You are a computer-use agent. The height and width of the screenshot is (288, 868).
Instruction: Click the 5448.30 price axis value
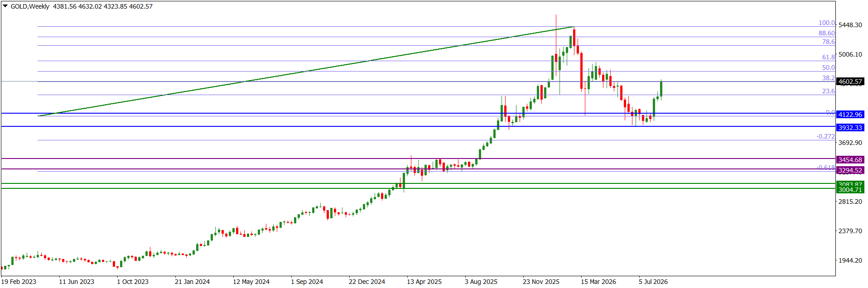click(850, 25)
